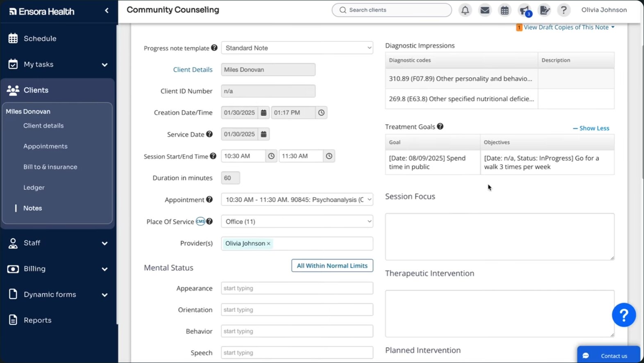Click the help question mark in header

tap(564, 10)
